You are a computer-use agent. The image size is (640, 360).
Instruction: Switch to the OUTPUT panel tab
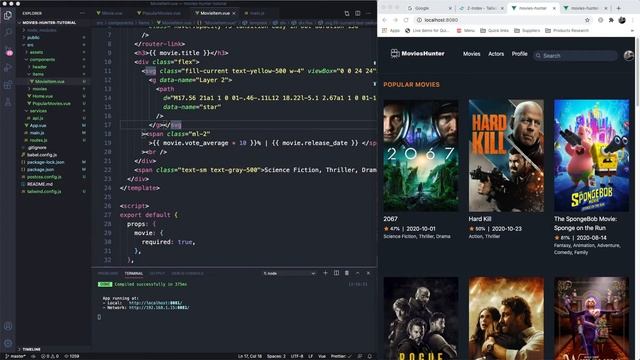tap(157, 273)
